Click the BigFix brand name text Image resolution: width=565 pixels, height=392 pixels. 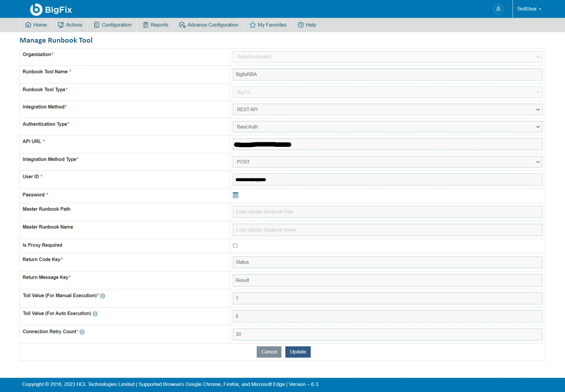(58, 10)
